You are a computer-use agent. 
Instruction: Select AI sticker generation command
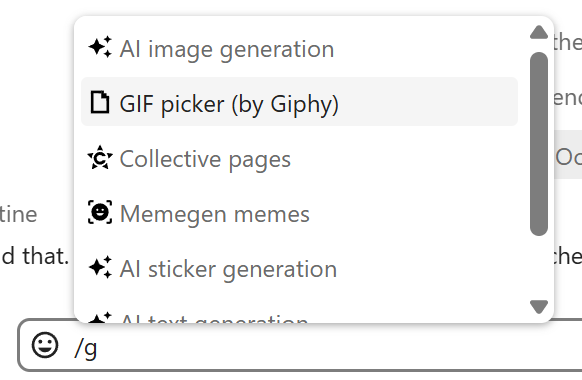click(x=299, y=267)
